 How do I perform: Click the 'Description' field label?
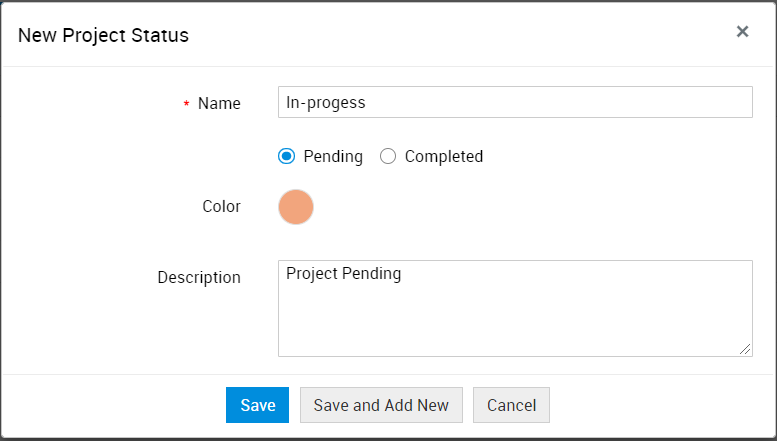pos(199,277)
